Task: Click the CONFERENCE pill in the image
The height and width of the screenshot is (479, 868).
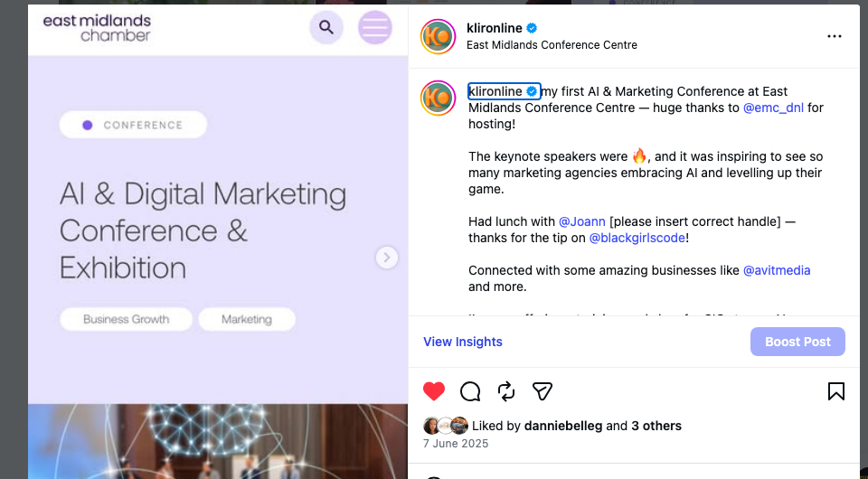Action: (133, 125)
